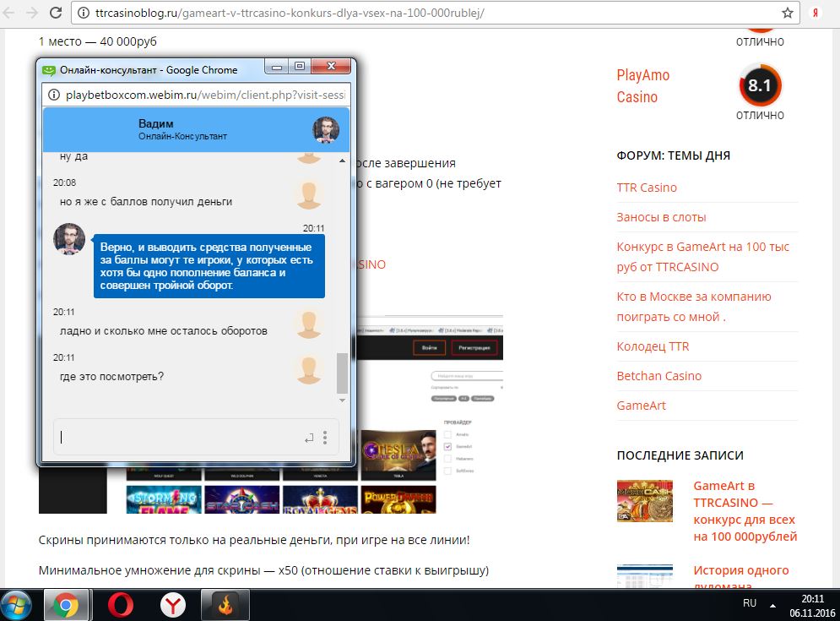Open the Windows Start button

coord(17,605)
